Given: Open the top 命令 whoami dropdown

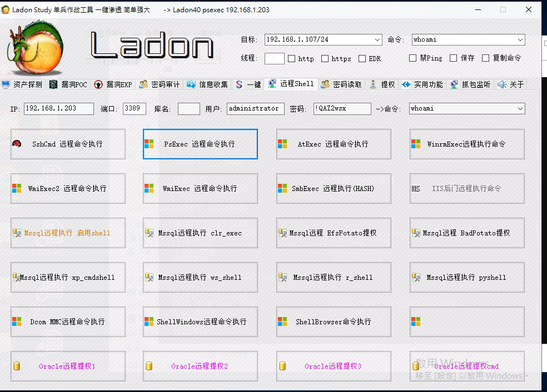Looking at the screenshot, I should 520,40.
